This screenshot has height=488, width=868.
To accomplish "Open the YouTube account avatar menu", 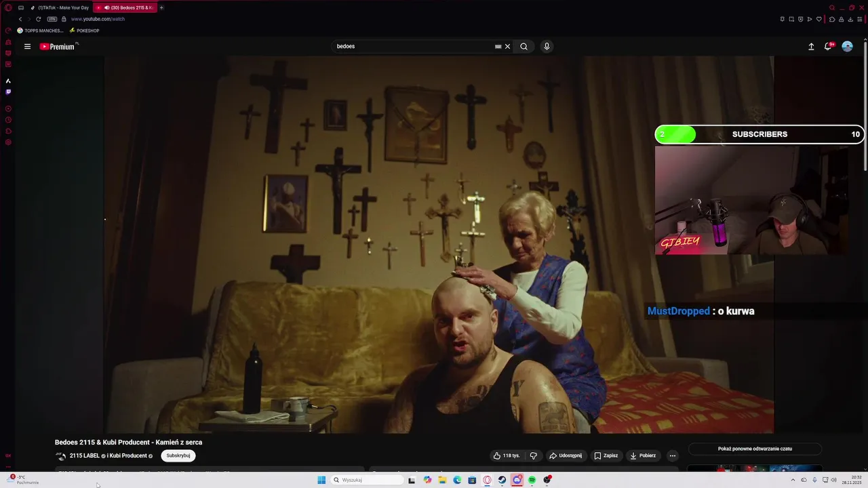I will [x=847, y=47].
